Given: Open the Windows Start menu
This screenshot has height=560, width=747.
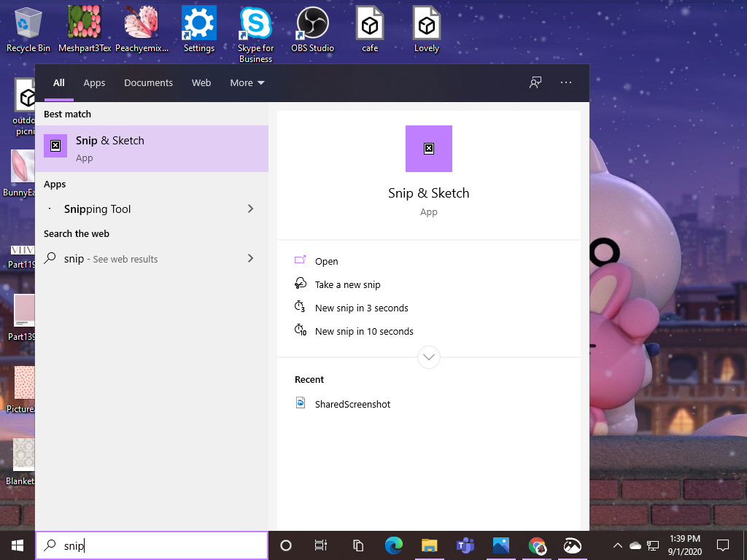Looking at the screenshot, I should [18, 545].
